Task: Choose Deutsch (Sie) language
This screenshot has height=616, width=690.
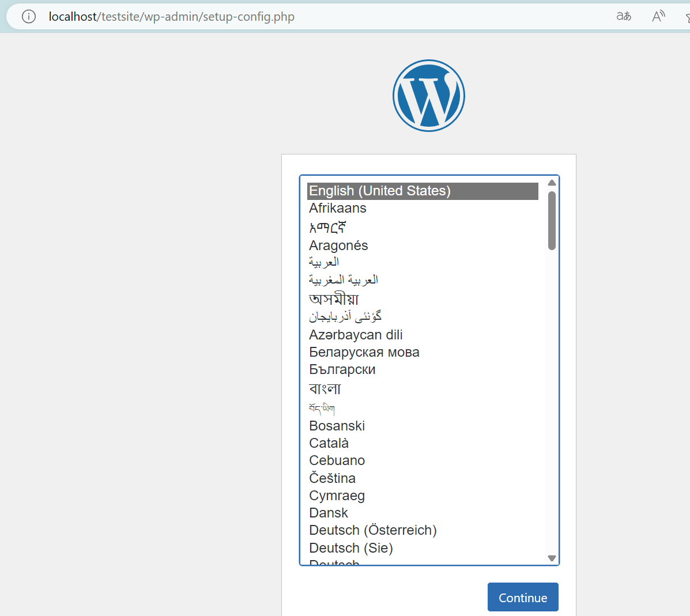Action: point(423,548)
